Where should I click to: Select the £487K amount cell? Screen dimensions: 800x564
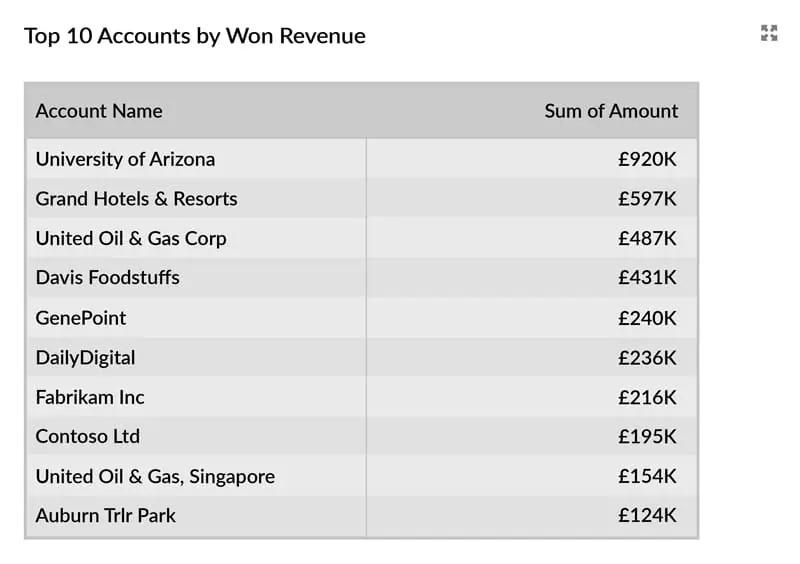pyautogui.click(x=647, y=238)
